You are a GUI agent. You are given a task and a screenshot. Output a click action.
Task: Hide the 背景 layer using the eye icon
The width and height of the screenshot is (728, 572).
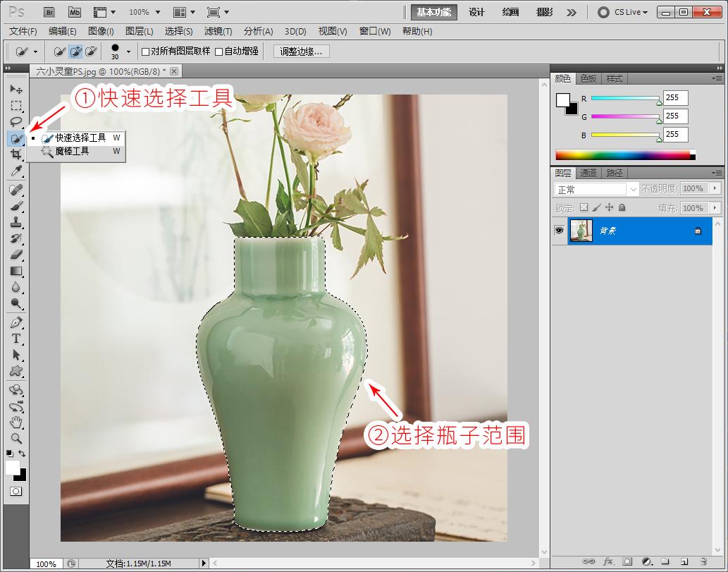tap(559, 231)
